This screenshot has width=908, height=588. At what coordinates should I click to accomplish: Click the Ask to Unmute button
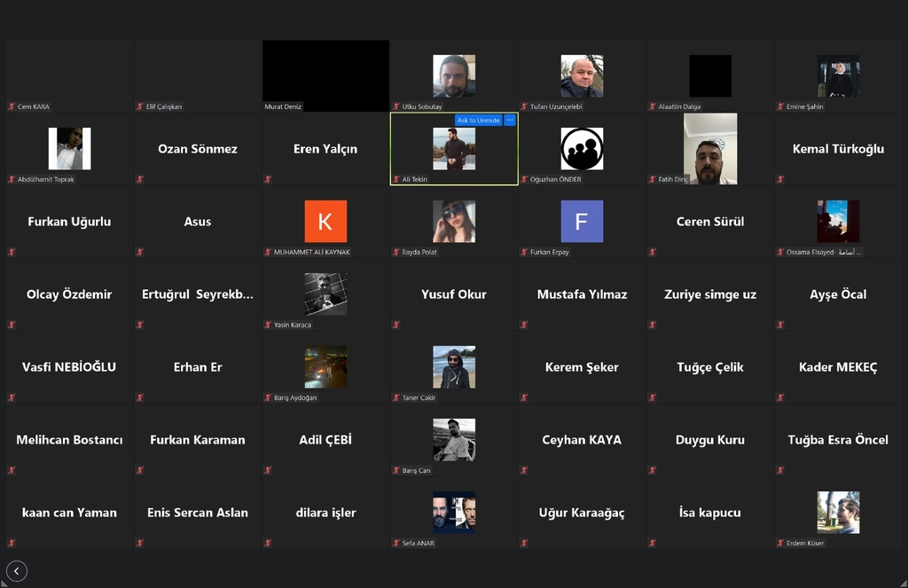click(x=478, y=120)
